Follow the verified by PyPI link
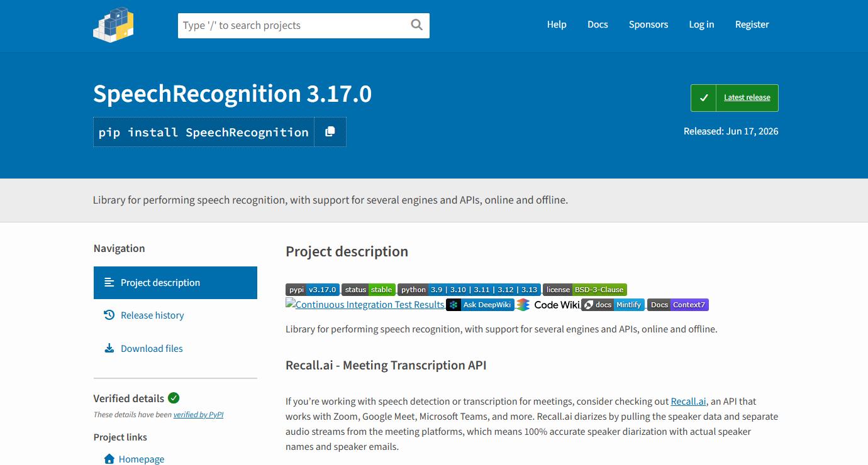The width and height of the screenshot is (868, 465). click(x=199, y=415)
